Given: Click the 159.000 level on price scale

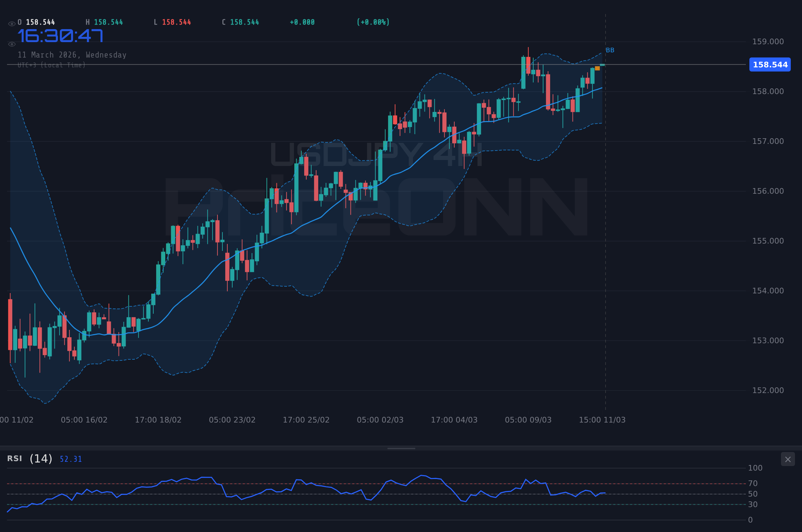Looking at the screenshot, I should pyautogui.click(x=768, y=41).
